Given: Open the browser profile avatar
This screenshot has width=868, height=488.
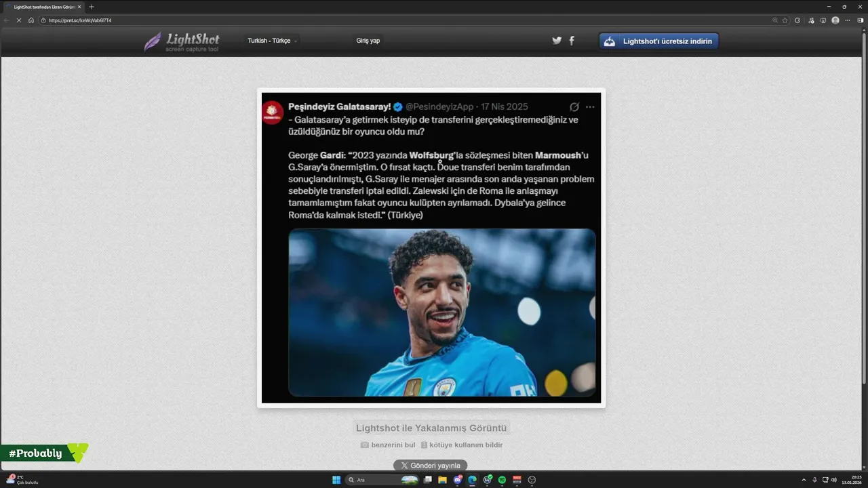Looking at the screenshot, I should point(835,20).
